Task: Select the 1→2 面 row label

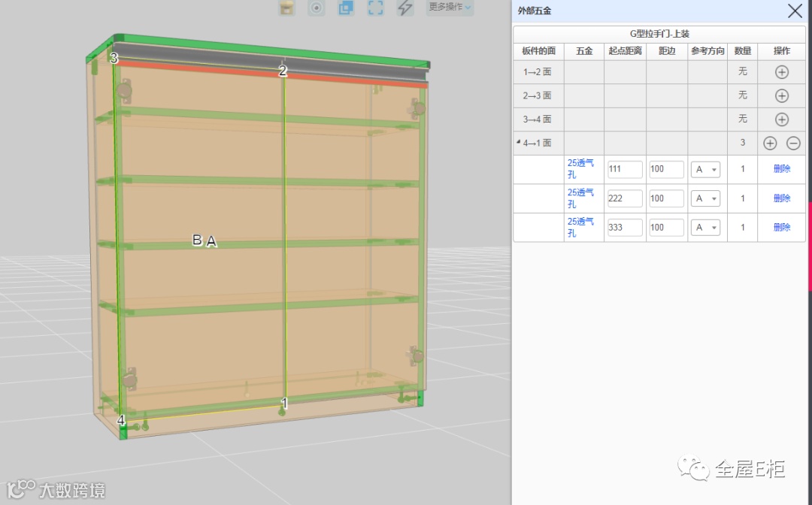Action: (x=537, y=72)
